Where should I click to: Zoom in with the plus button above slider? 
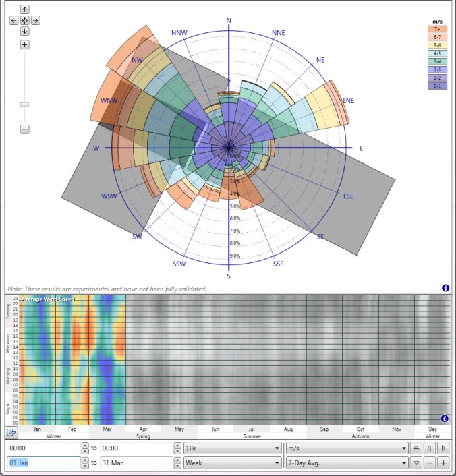[25, 45]
